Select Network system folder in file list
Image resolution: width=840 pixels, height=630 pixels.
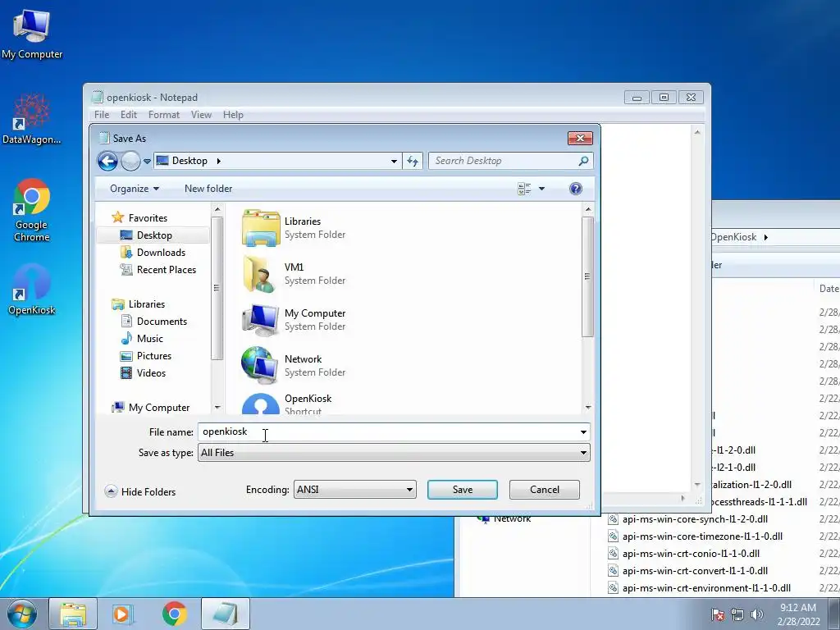click(294, 365)
